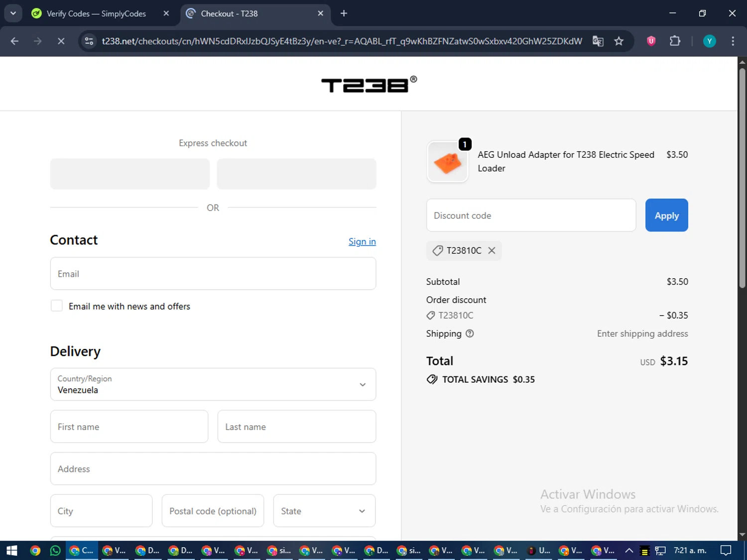Click the Address field
This screenshot has height=560, width=747.
213,469
